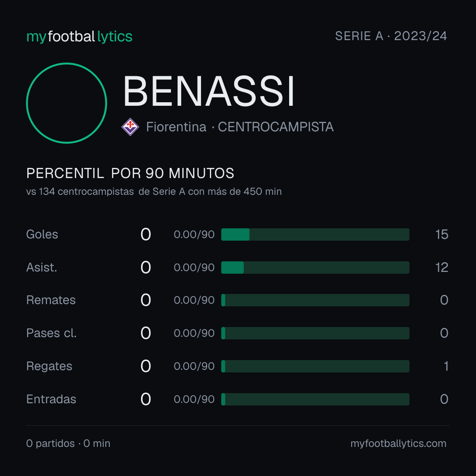Screen dimensions: 476x476
Task: Click the Fiorentina club crest icon
Action: [x=130, y=127]
